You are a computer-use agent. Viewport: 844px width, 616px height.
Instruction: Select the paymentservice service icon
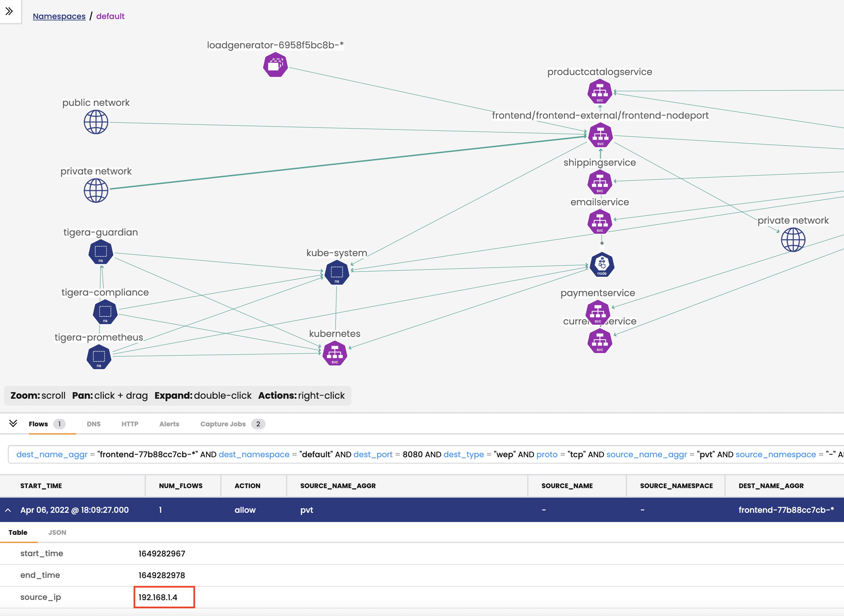coord(598,313)
